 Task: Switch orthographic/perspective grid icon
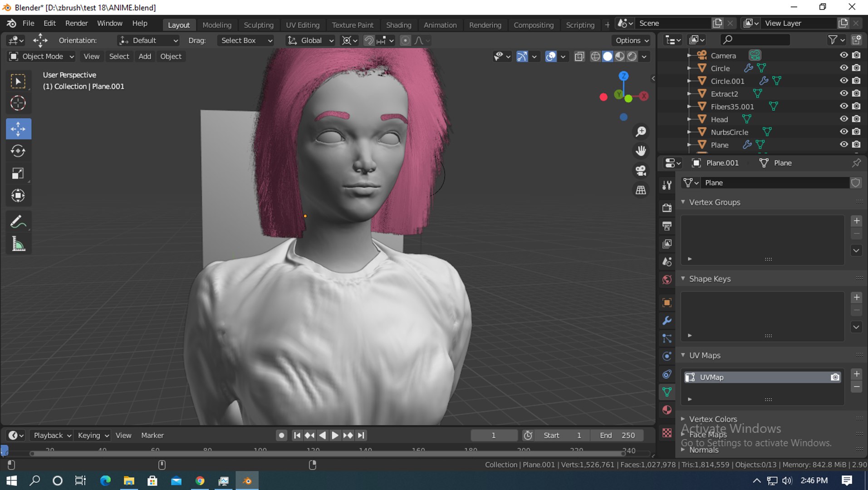point(641,190)
